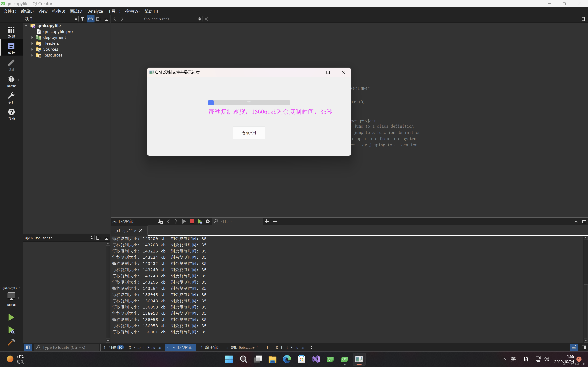
Task: Open the 构建(B) menu
Action: (58, 11)
